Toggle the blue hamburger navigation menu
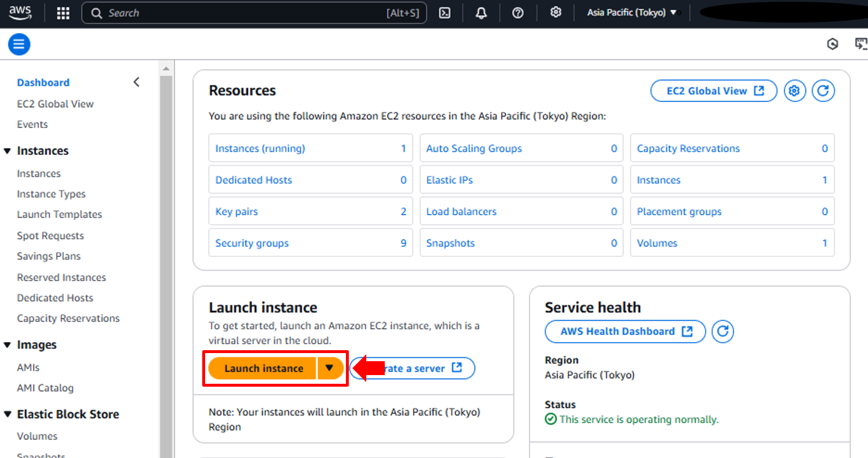The image size is (868, 458). (x=19, y=44)
